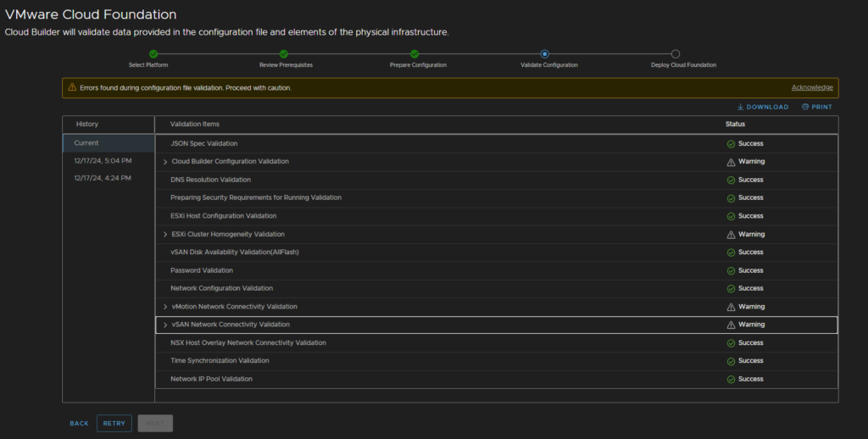Image resolution: width=868 pixels, height=439 pixels.
Task: Click the History column header
Action: [x=87, y=124]
